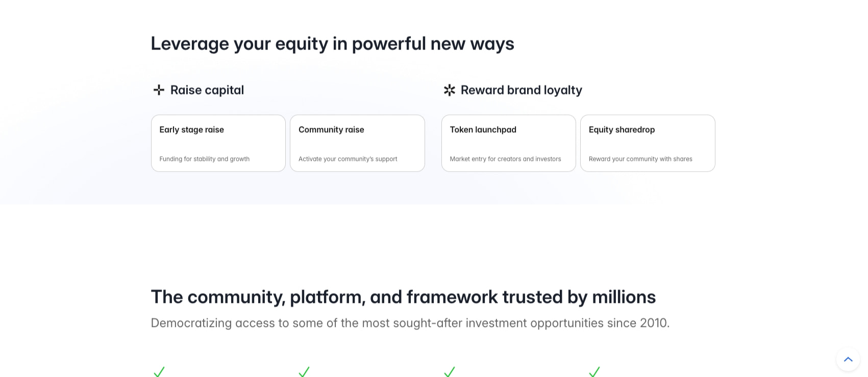Select the Equity sharedrop card title
Screen dimensions: 868x377
pos(622,130)
